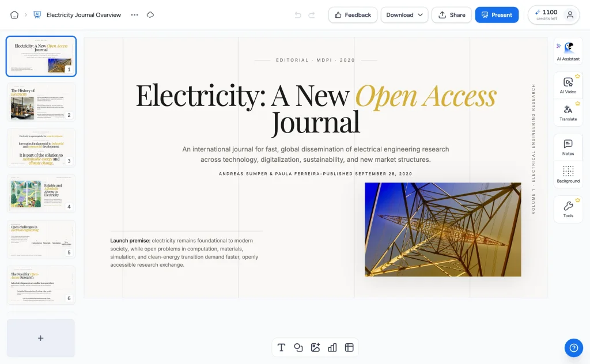Add a new slide with the plus button
This screenshot has width=590, height=364.
[41, 338]
